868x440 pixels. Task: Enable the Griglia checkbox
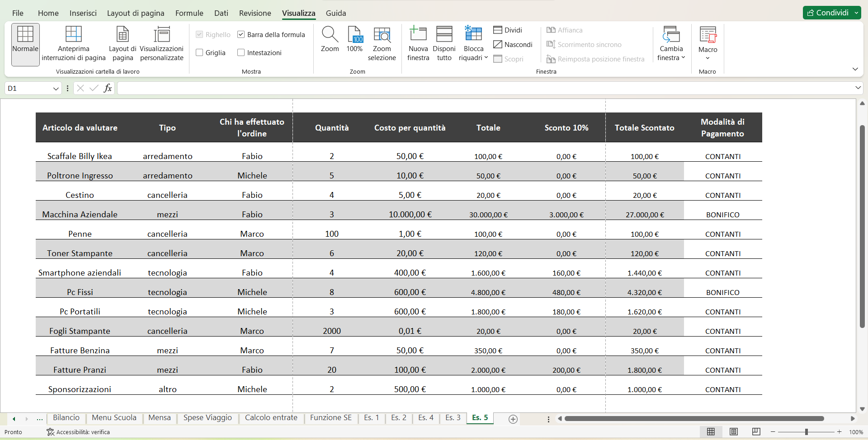(199, 52)
